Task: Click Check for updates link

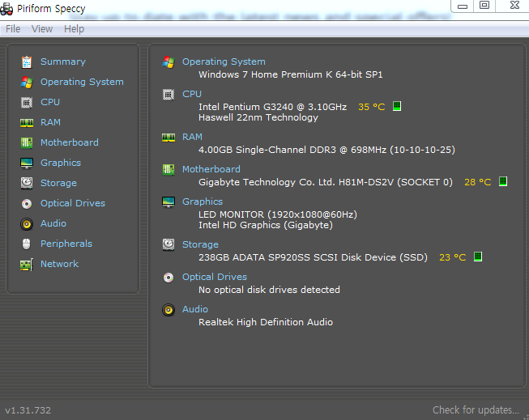Action: (476, 410)
